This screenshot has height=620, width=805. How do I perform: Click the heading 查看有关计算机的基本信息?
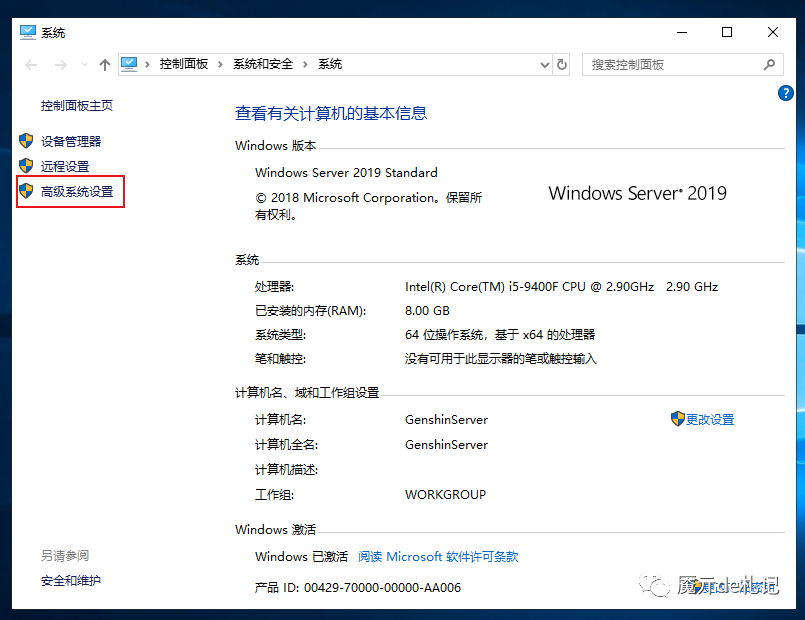pyautogui.click(x=331, y=113)
